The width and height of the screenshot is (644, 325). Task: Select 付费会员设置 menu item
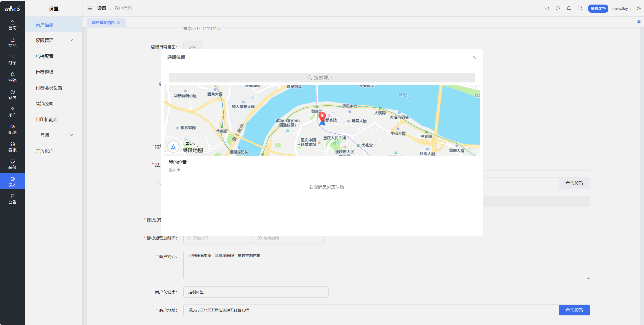tap(54, 88)
